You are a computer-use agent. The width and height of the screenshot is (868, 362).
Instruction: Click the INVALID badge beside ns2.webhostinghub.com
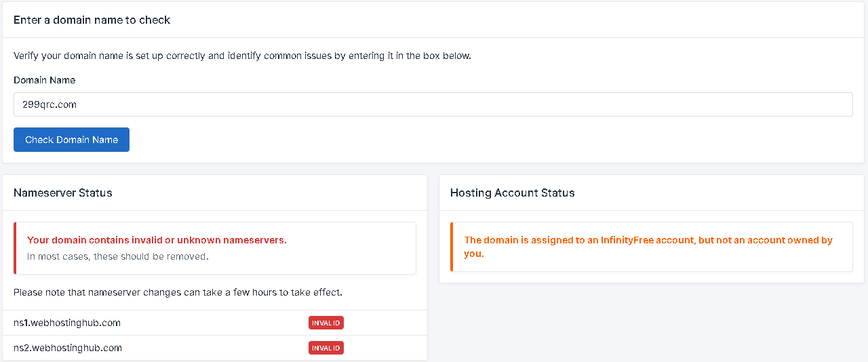coord(325,348)
